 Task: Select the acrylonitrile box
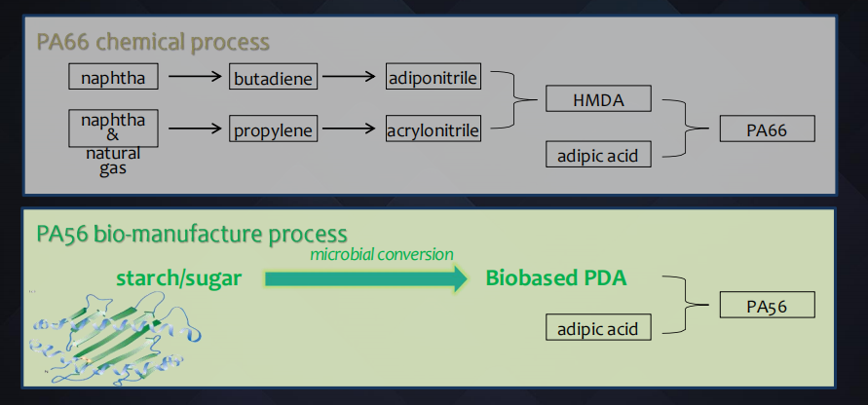tap(434, 129)
